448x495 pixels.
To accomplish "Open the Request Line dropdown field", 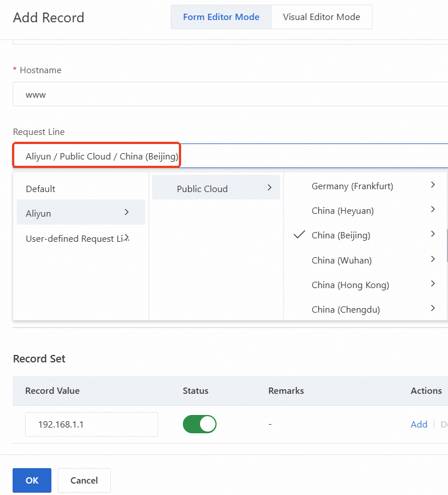I will tap(229, 156).
